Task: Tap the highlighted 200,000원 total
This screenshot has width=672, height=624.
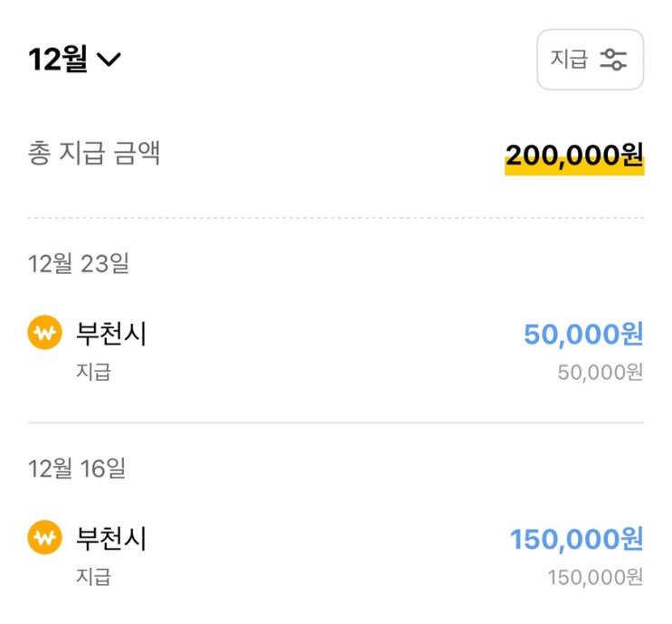Action: pyautogui.click(x=574, y=156)
